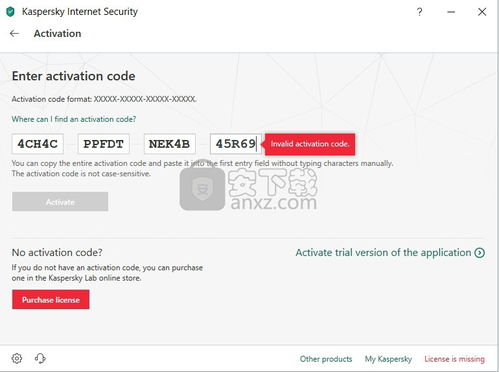Click the first code field 4CH4C
499x372 pixels.
pos(38,144)
